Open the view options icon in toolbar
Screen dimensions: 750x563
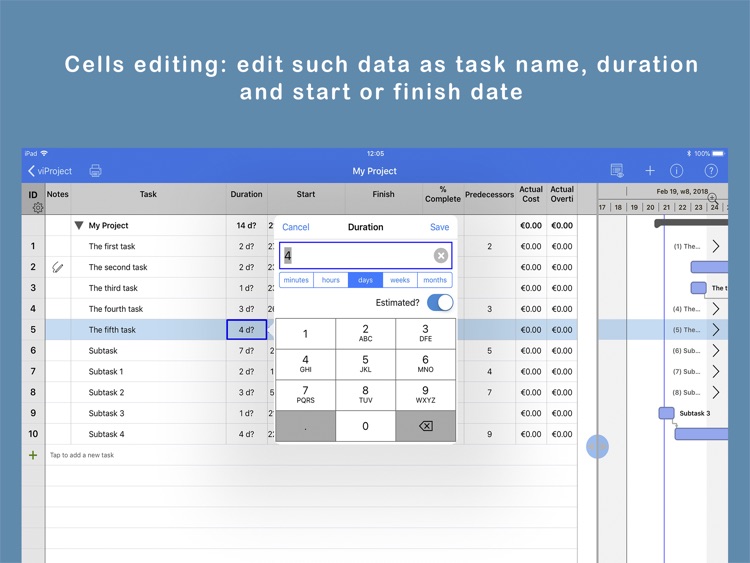click(x=617, y=170)
